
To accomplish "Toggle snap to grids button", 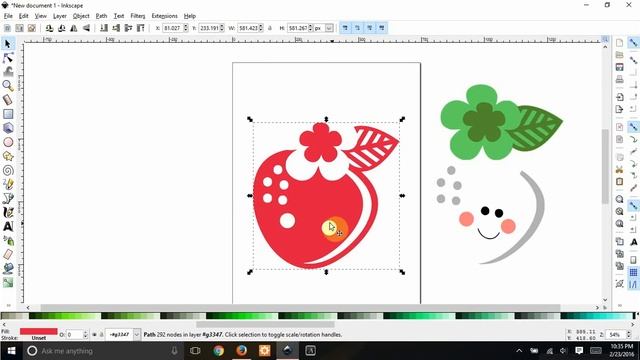I will (633, 272).
